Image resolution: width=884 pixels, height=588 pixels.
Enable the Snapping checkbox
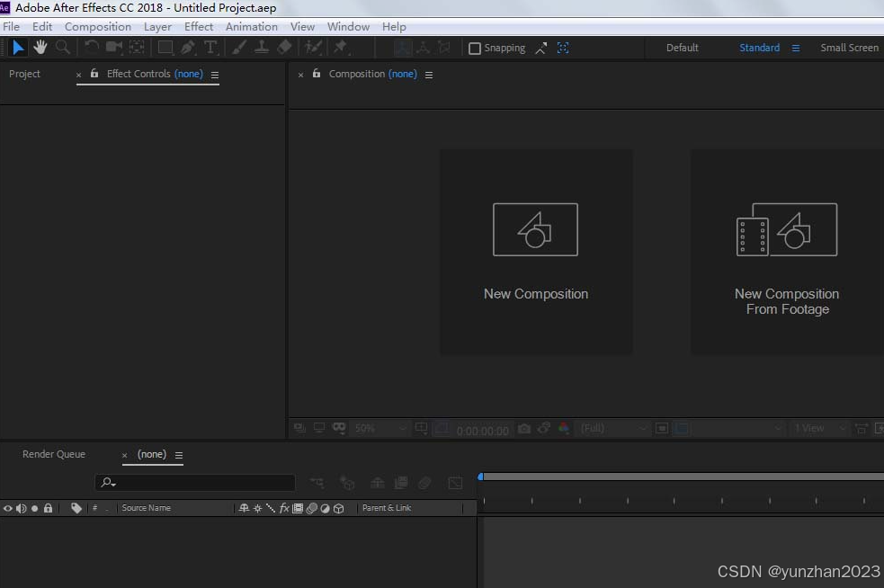[x=475, y=49]
